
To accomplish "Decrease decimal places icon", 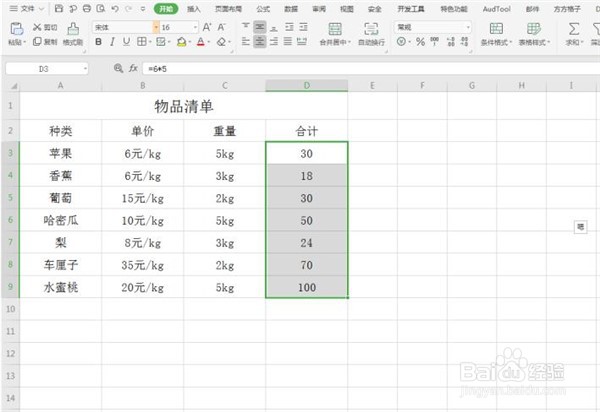I will 464,41.
